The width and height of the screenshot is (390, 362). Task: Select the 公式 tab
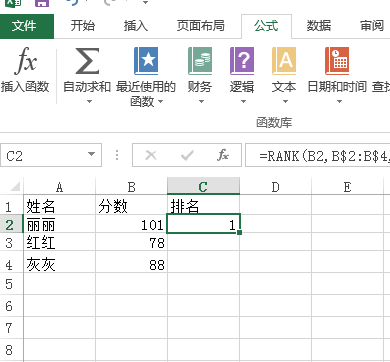pyautogui.click(x=266, y=26)
